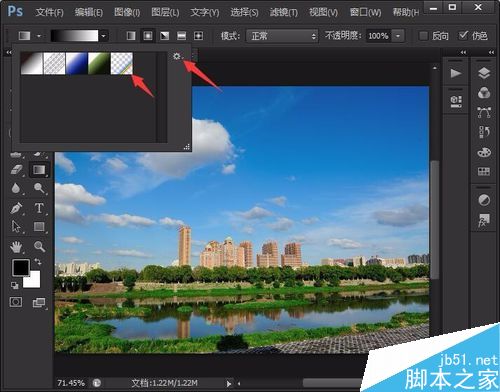This screenshot has width=500, height=392.
Task: Open the 图层(L) menu
Action: pos(165,13)
